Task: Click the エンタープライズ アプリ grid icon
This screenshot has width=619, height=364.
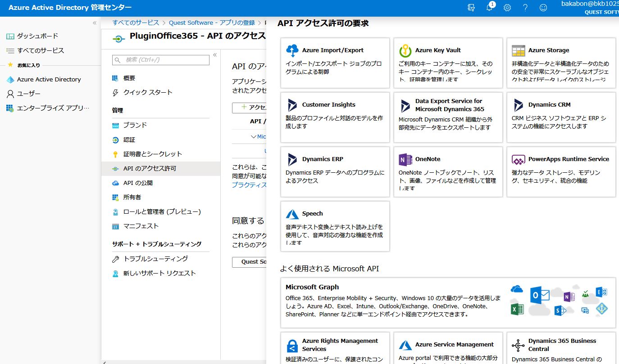Action: click(10, 108)
